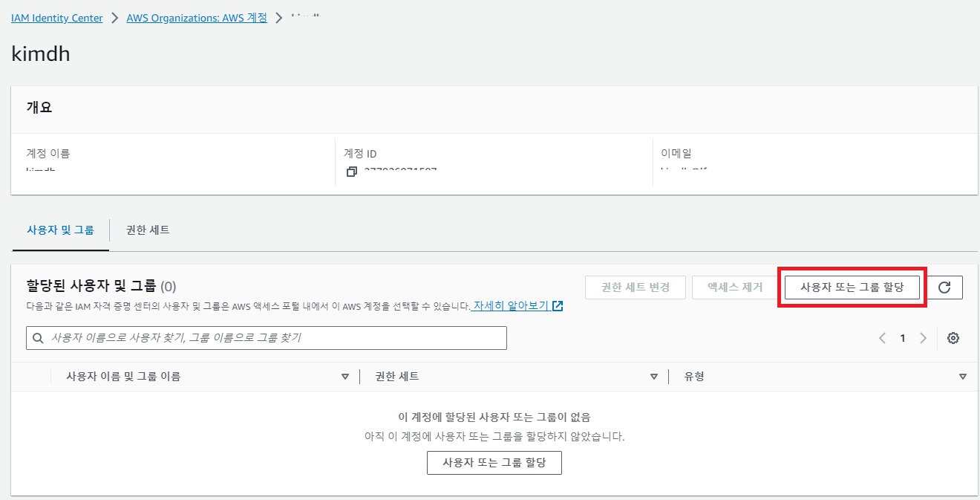Click the refresh icon button
Viewport: 980px width, 500px height.
[944, 288]
